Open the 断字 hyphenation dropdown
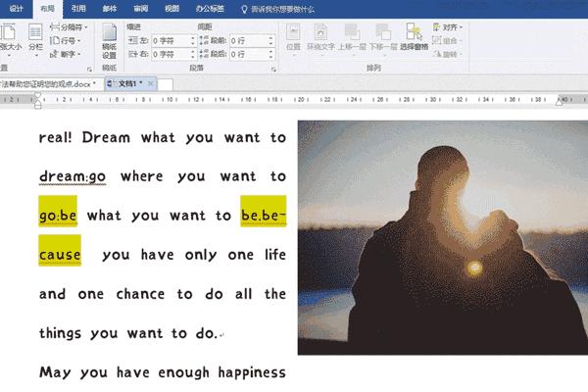 click(66, 54)
